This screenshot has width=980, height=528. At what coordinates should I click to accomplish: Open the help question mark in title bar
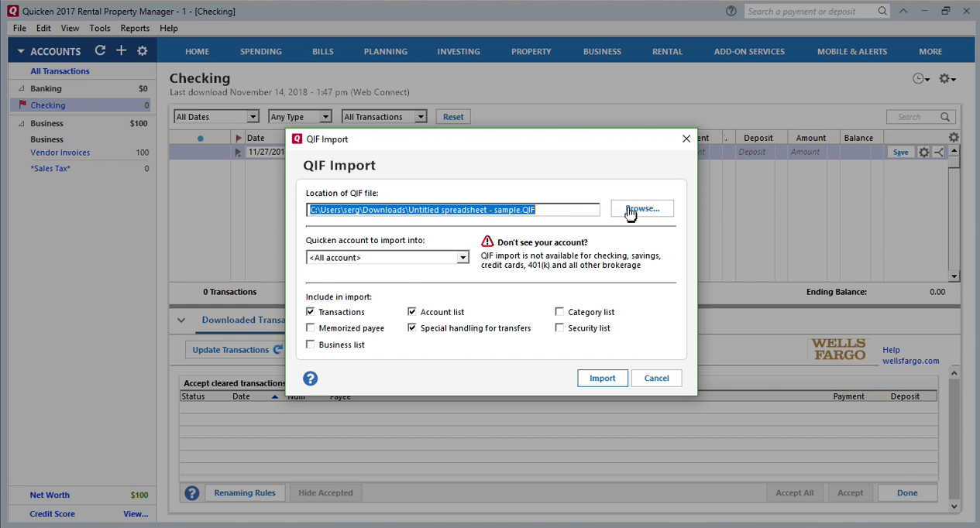point(731,11)
